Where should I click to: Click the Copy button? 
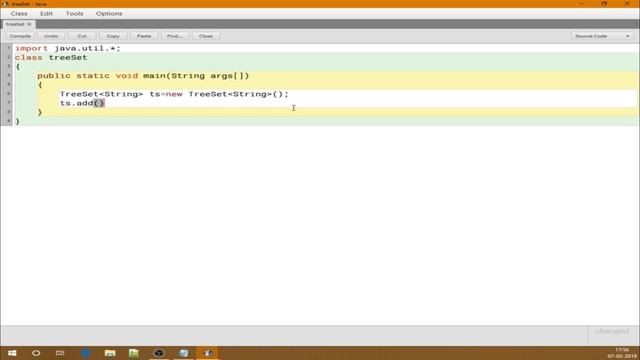click(113, 36)
